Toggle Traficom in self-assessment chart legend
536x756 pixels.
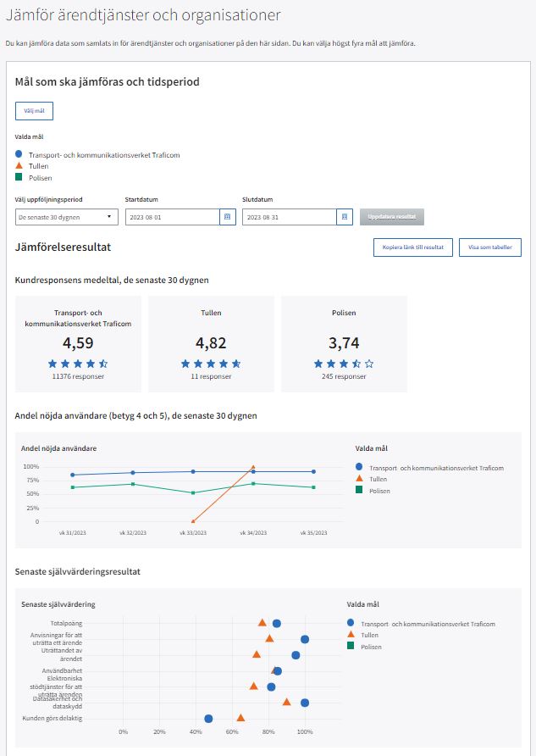[423, 623]
